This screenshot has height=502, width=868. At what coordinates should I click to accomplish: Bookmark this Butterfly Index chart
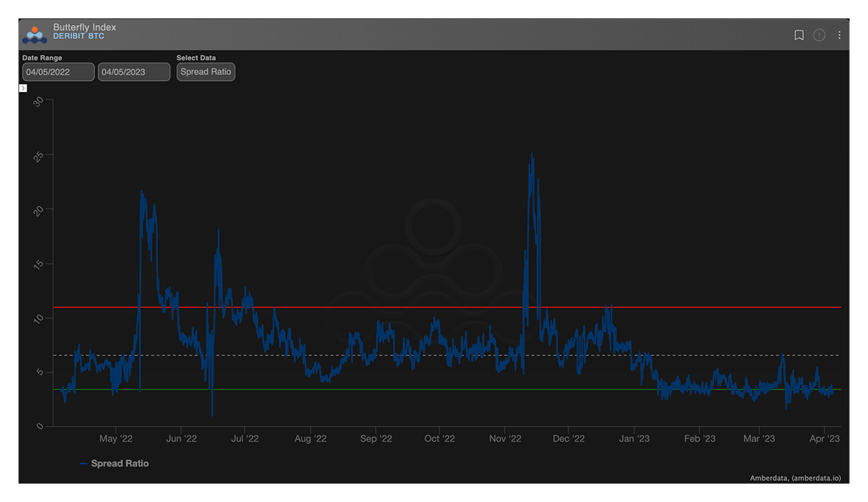pyautogui.click(x=799, y=35)
